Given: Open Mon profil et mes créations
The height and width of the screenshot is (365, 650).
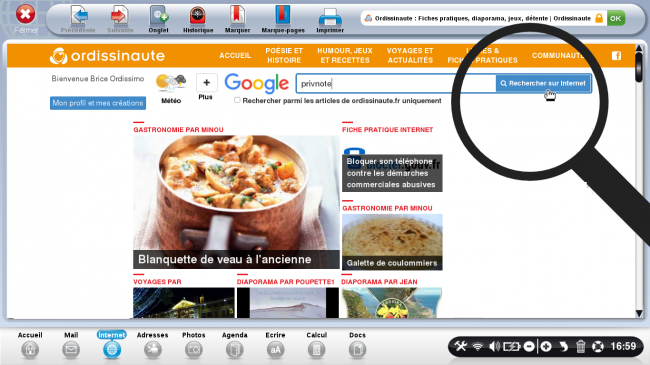Looking at the screenshot, I should pyautogui.click(x=98, y=103).
